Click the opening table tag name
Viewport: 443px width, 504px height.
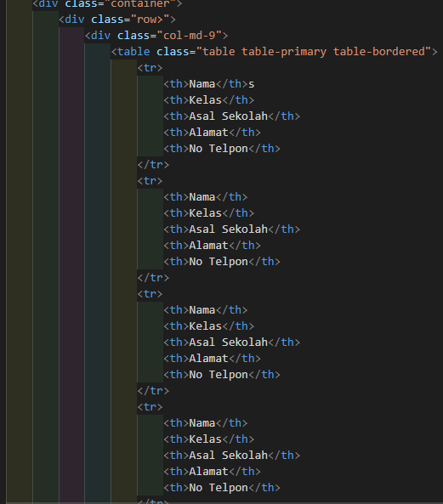point(133,52)
